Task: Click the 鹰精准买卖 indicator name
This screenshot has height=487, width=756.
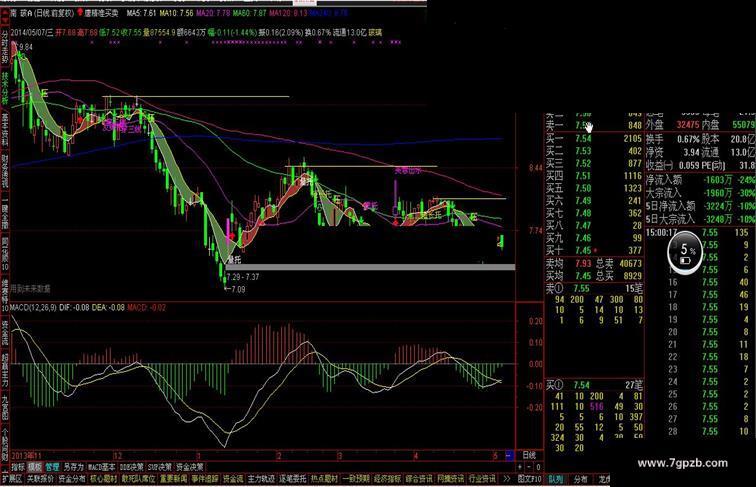Action: [x=101, y=13]
